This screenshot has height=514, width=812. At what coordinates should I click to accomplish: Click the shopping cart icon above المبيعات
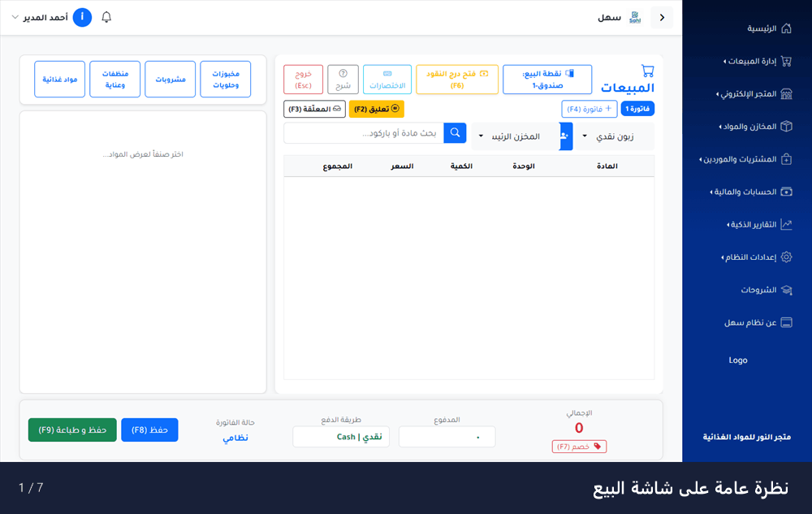647,71
